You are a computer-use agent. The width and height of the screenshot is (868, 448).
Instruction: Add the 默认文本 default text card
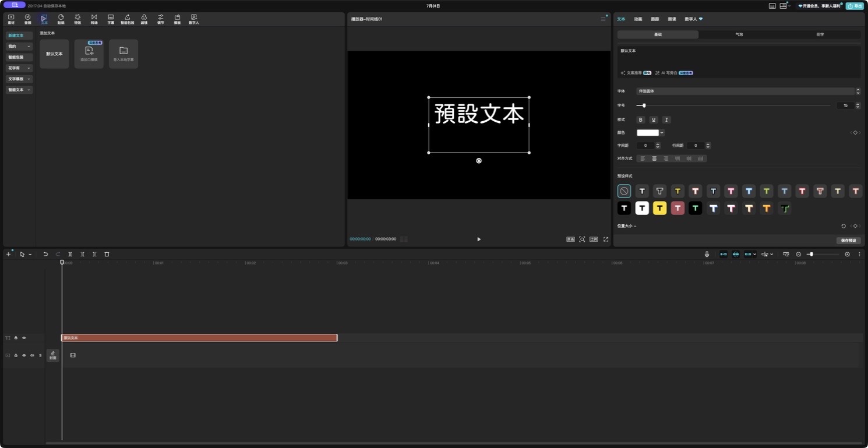pos(54,54)
